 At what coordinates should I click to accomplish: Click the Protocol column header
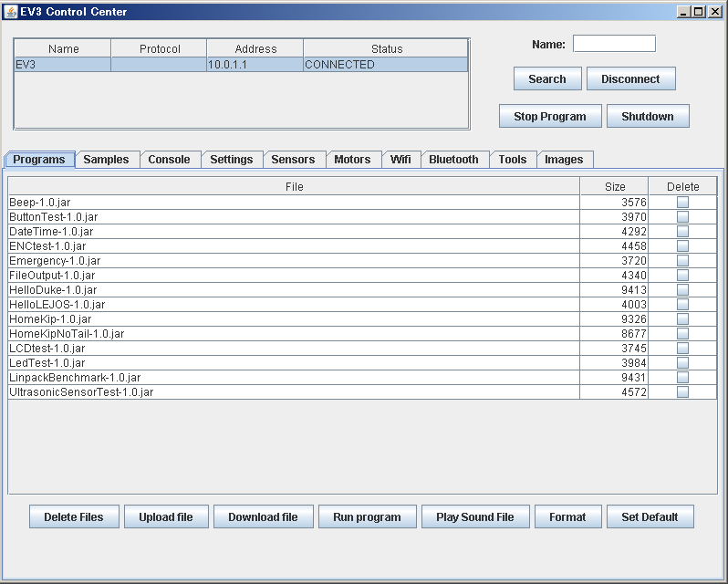tap(160, 48)
